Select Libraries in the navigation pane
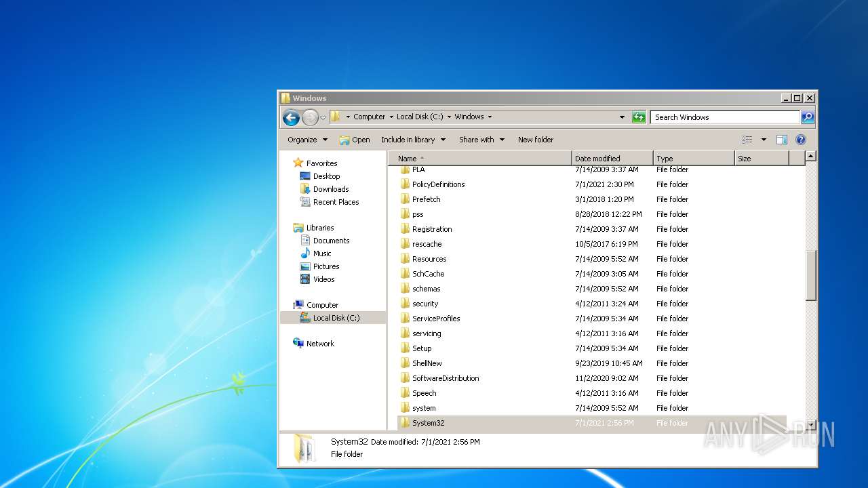This screenshot has height=488, width=868. [x=320, y=228]
